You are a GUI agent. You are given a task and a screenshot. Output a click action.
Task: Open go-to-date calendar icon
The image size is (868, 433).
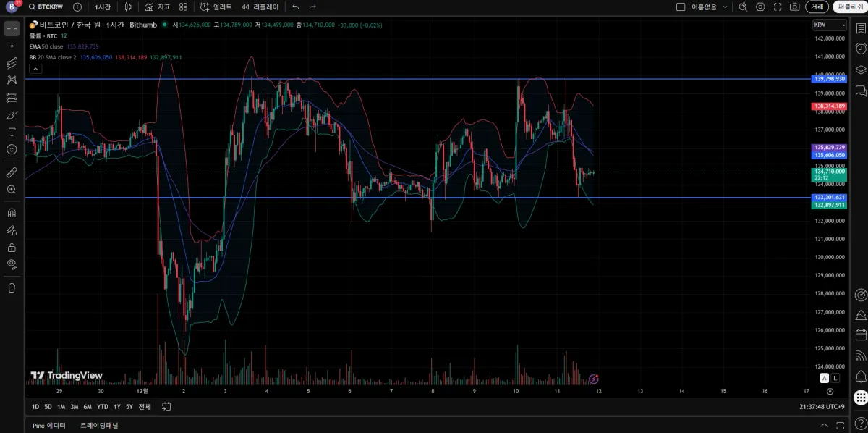[x=166, y=406]
